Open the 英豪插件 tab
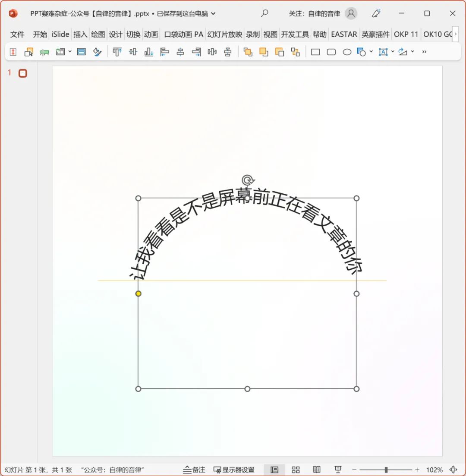Viewport: 466px width, 476px height. coord(375,34)
